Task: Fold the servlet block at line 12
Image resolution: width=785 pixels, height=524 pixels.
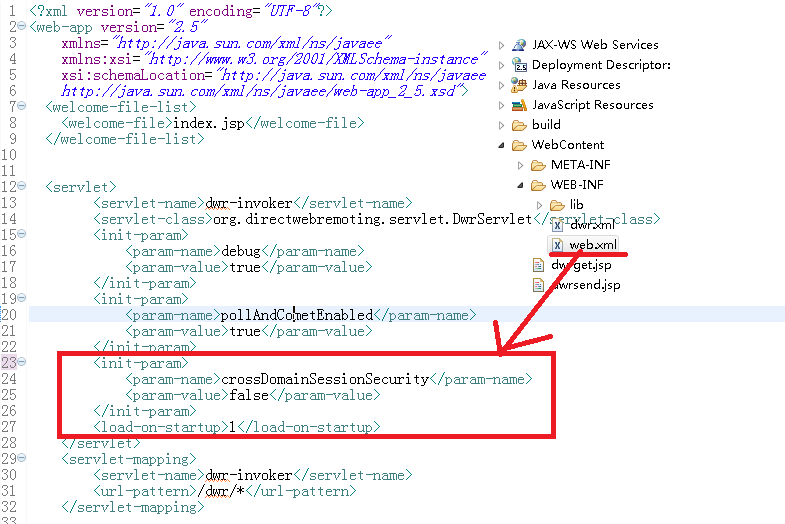Action: pyautogui.click(x=22, y=186)
